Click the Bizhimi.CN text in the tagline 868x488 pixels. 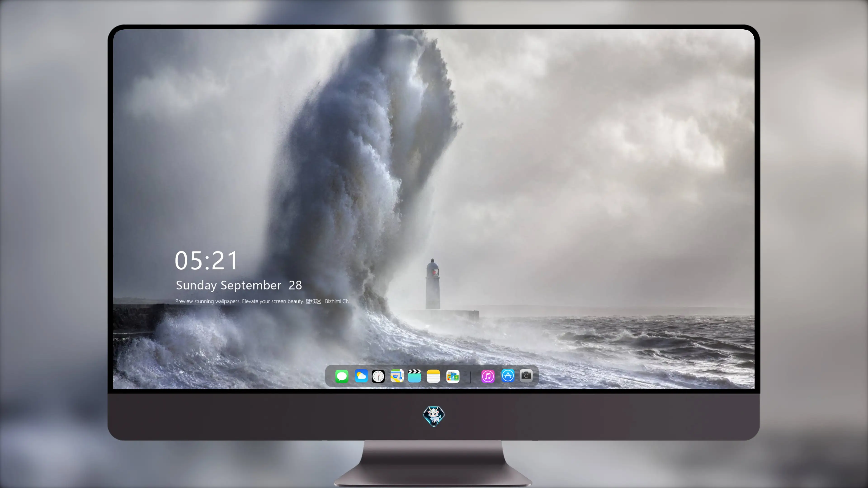click(x=337, y=301)
